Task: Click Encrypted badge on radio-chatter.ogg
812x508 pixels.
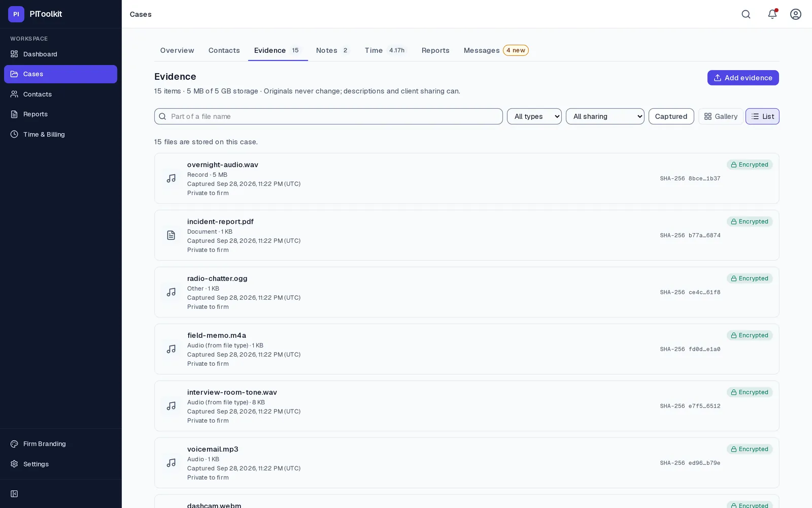Action: 750,278
